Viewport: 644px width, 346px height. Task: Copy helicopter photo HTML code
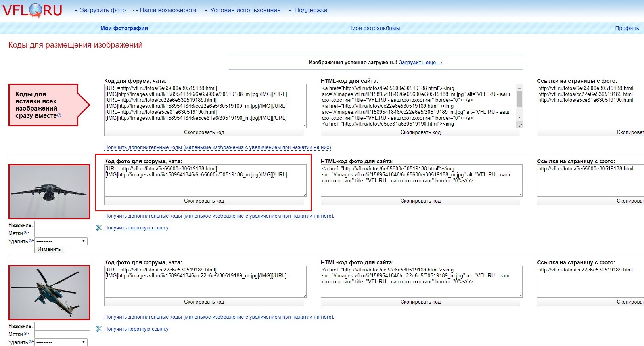pyautogui.click(x=420, y=302)
